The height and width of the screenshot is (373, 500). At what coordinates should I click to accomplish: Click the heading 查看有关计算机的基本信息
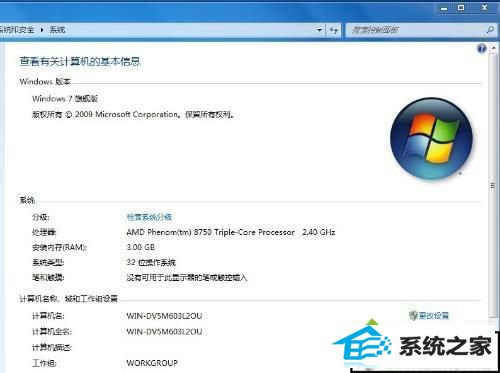[80, 61]
